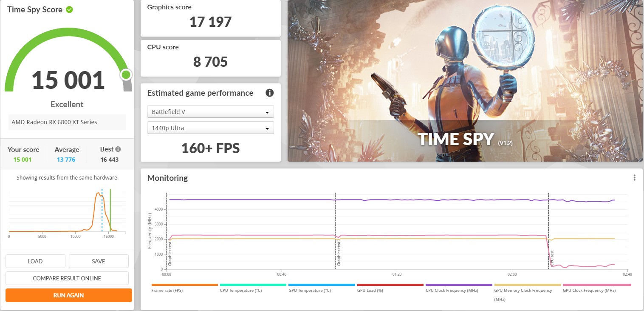Hide the CPU Temperature series in Monitoring
644x311 pixels.
(x=253, y=285)
